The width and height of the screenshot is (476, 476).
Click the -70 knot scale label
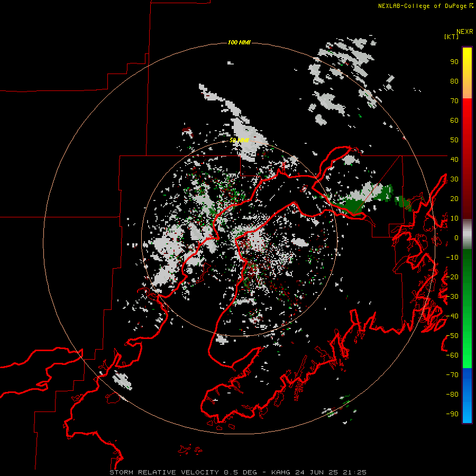click(452, 375)
